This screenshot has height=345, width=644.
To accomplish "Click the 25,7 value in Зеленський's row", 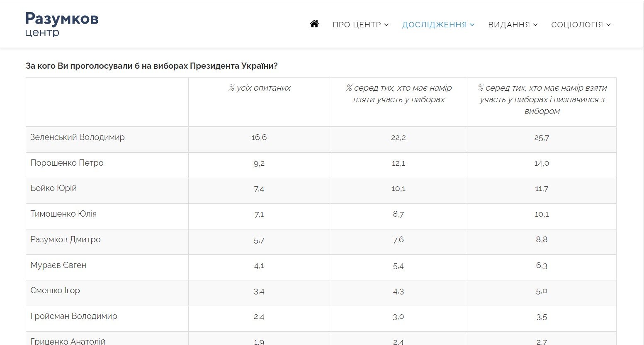I will coord(542,138).
